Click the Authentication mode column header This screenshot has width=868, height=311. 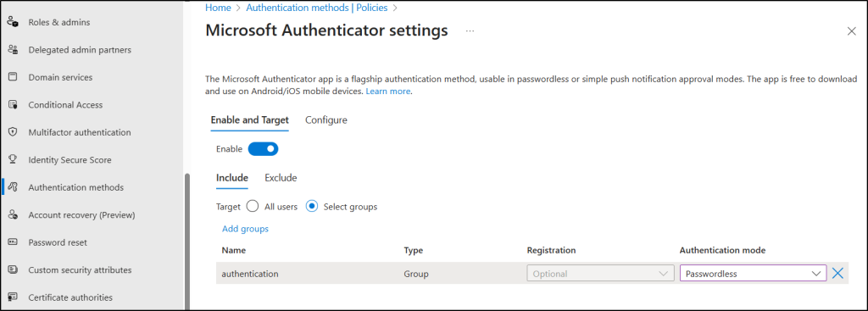click(x=722, y=250)
